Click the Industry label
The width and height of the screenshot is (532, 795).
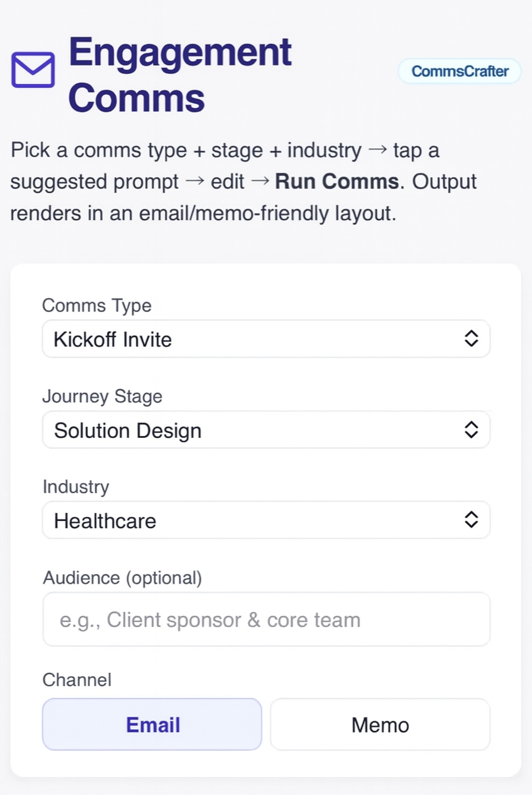pos(76,487)
